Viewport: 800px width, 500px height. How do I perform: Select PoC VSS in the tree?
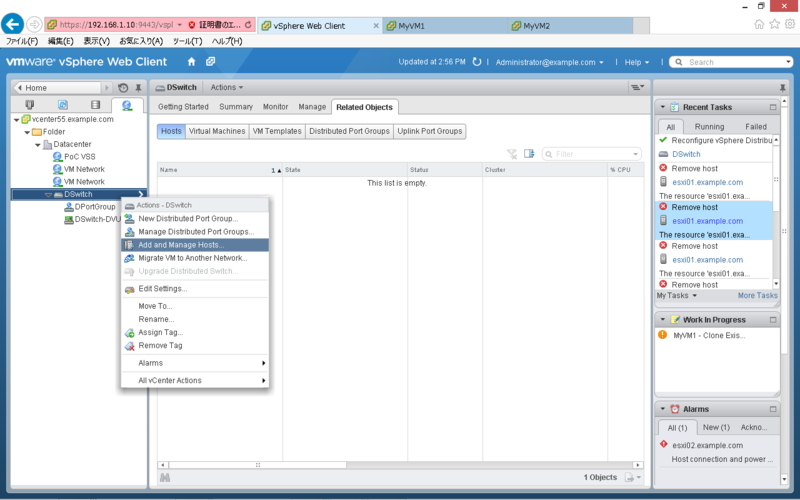(80, 157)
